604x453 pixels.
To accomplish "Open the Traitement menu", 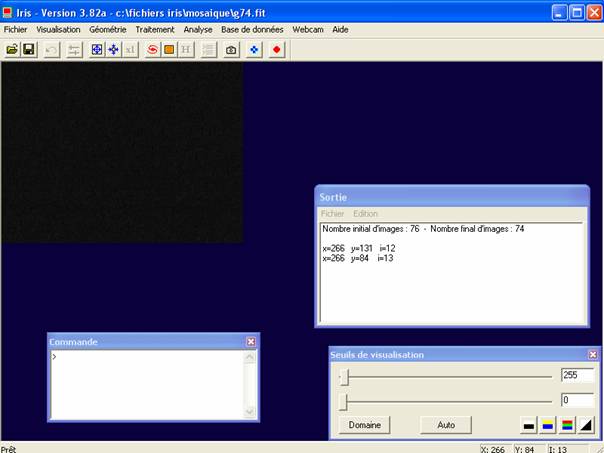I will (x=155, y=30).
